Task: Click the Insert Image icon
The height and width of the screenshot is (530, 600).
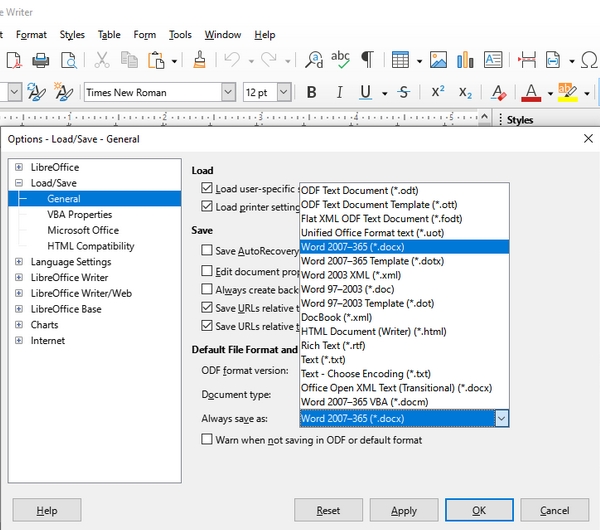Action: pyautogui.click(x=438, y=60)
